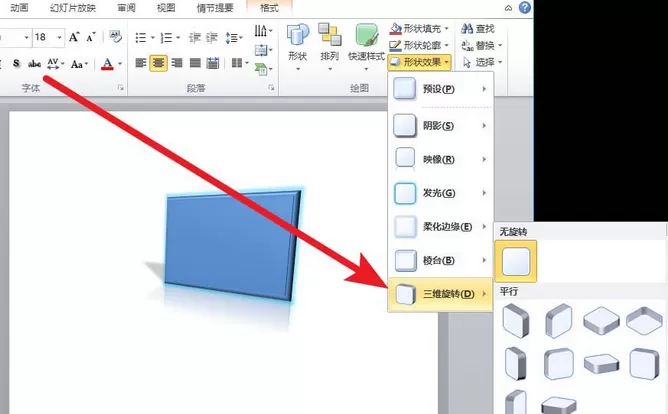668x414 pixels.
Task: Decrease font size with small A icon
Action: (91, 37)
